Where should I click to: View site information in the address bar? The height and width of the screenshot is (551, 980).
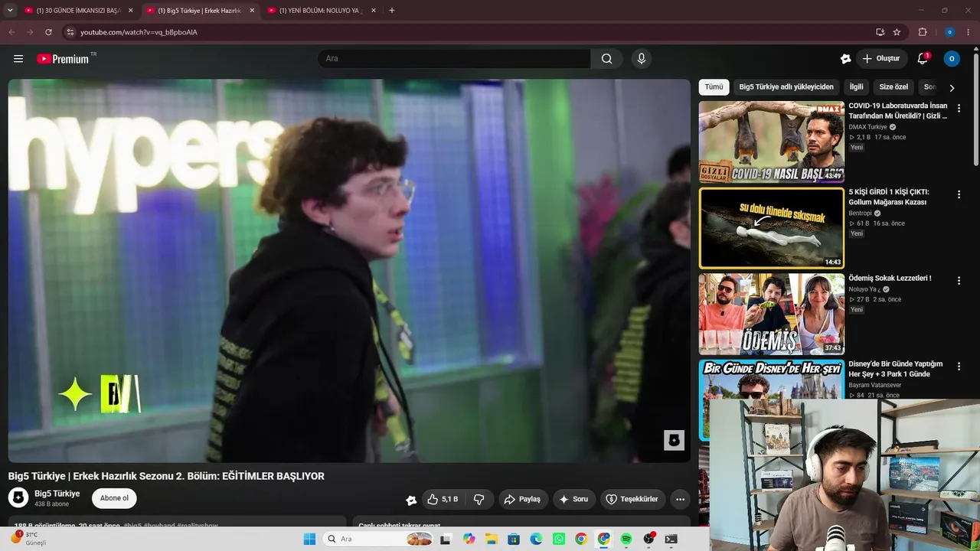[x=70, y=32]
